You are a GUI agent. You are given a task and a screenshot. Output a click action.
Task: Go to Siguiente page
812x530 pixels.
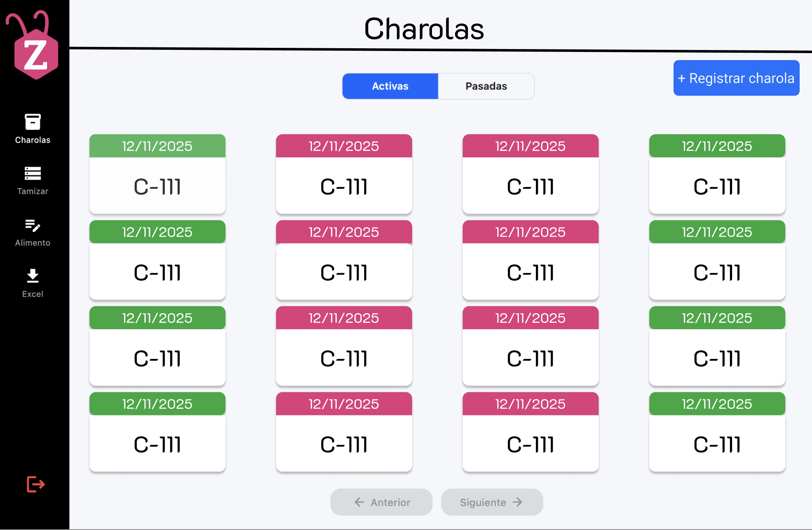click(x=492, y=502)
